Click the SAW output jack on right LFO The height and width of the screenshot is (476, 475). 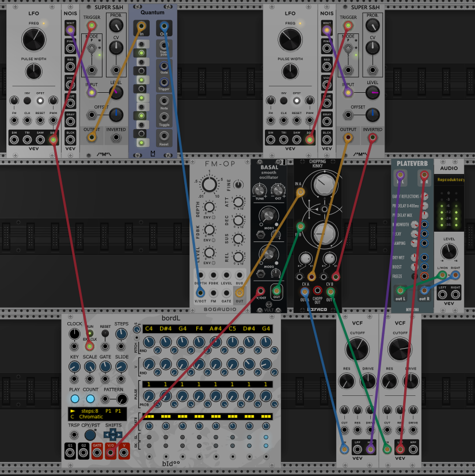pyautogui.click(x=297, y=139)
